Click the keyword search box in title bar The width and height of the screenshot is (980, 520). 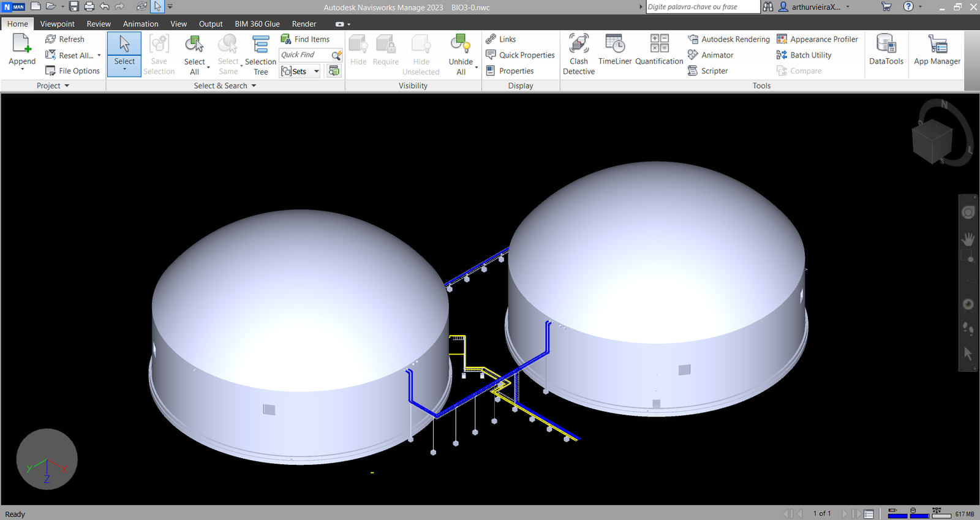tap(703, 7)
